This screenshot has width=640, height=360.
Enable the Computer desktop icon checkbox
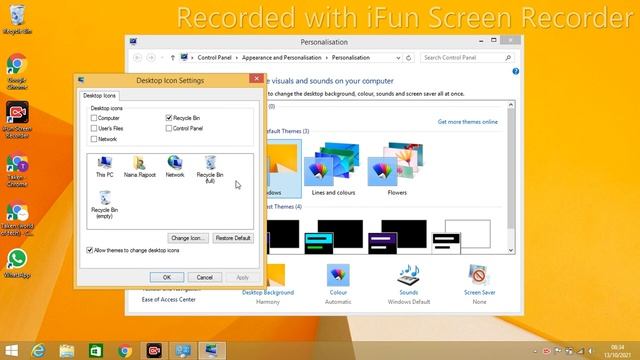click(x=94, y=118)
